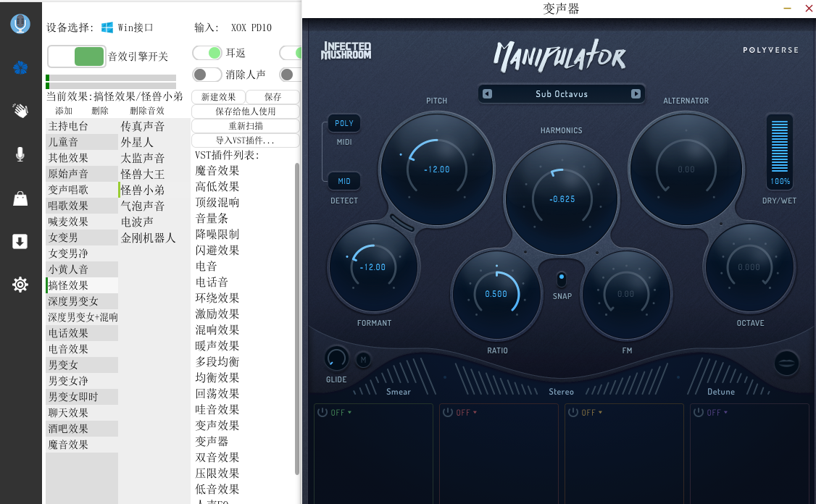
Task: Click the 导入VST插件 button
Action: (x=246, y=140)
